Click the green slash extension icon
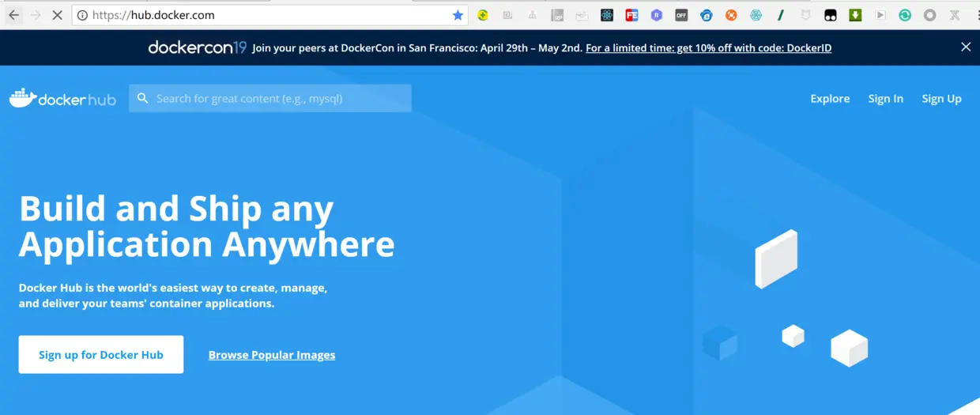 (x=781, y=15)
